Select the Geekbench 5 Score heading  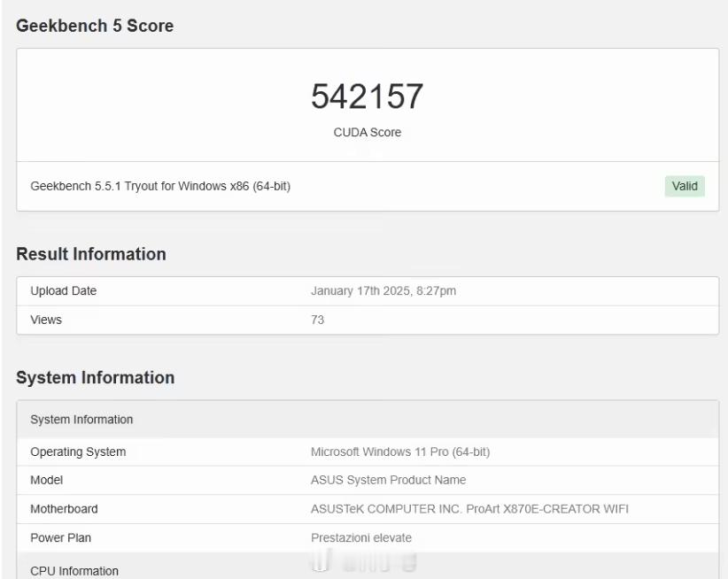point(95,26)
